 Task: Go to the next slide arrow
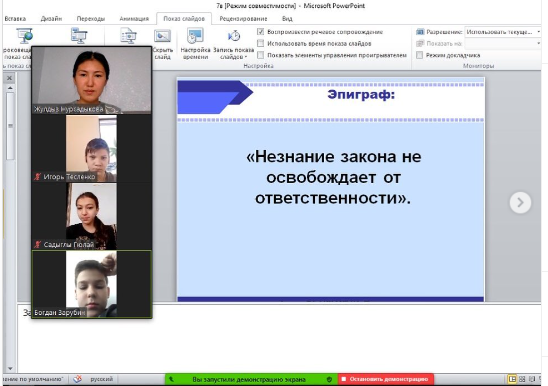pos(520,202)
